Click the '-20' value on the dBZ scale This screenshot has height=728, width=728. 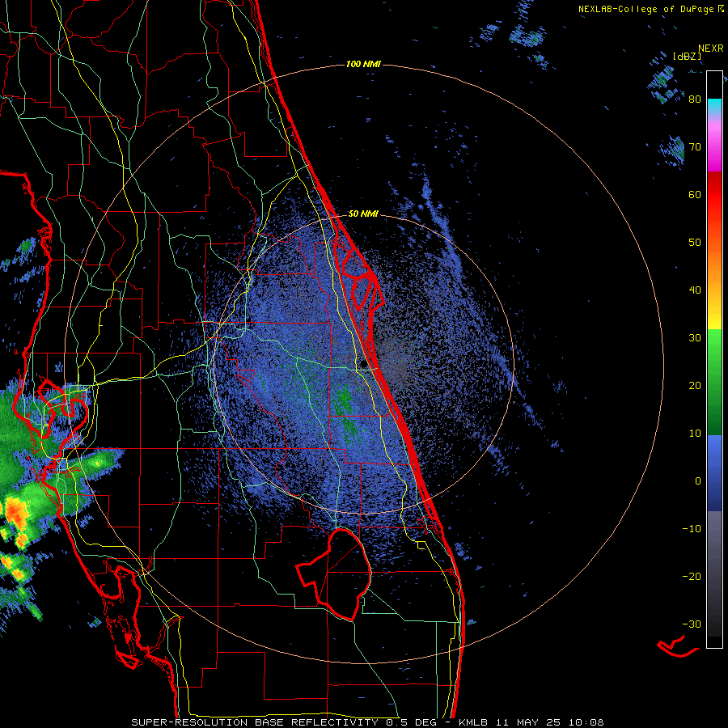(x=692, y=577)
